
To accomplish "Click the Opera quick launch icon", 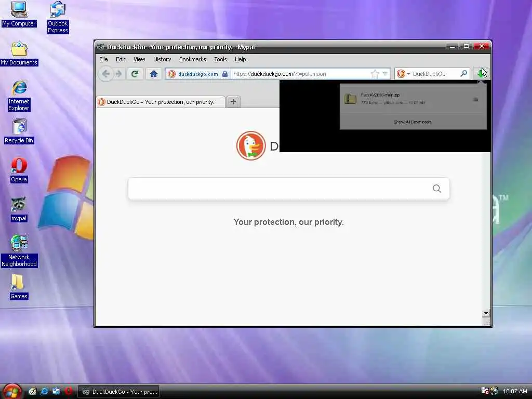I will [68, 391].
